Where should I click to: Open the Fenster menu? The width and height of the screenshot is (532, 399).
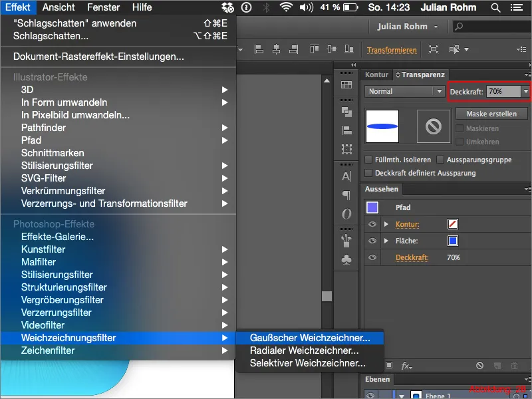[x=103, y=7]
